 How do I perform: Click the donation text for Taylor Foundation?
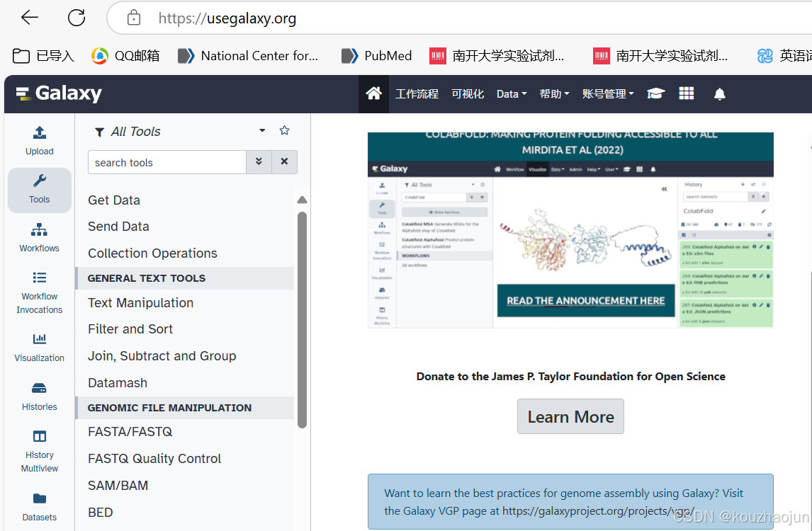tap(570, 376)
